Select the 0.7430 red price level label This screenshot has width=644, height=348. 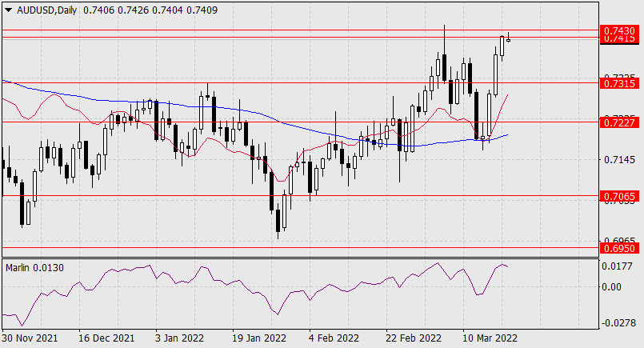[619, 30]
